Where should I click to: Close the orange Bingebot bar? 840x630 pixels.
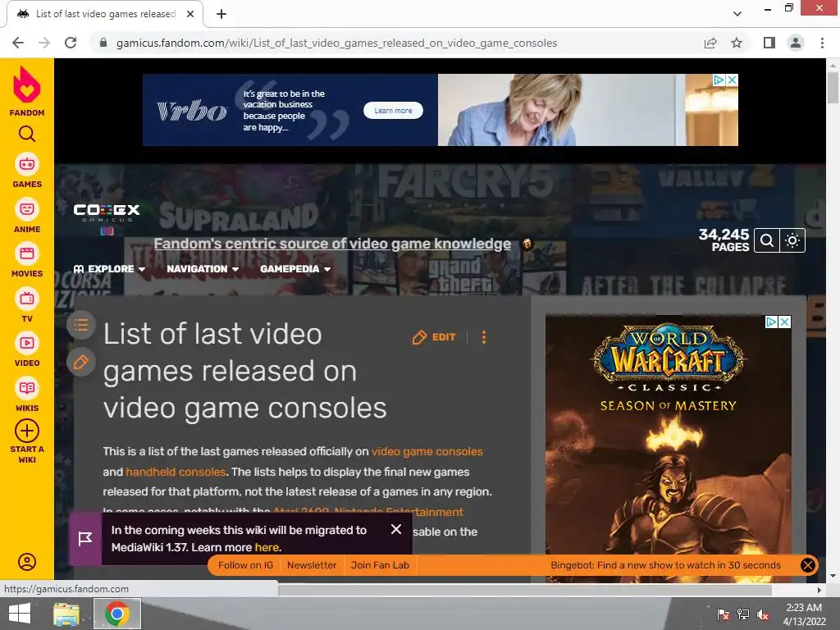point(807,565)
